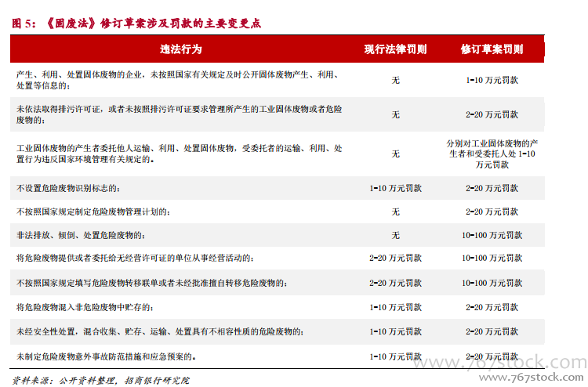Click '2-20 万元罚款' in the '识别标志' row
Image resolution: width=588 pixels, height=387 pixels.
(x=492, y=188)
